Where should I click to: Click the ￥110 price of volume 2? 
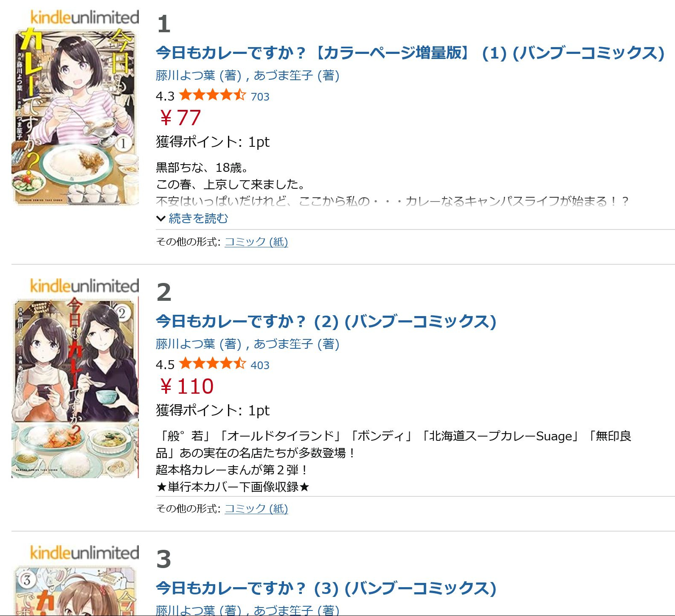[x=186, y=386]
